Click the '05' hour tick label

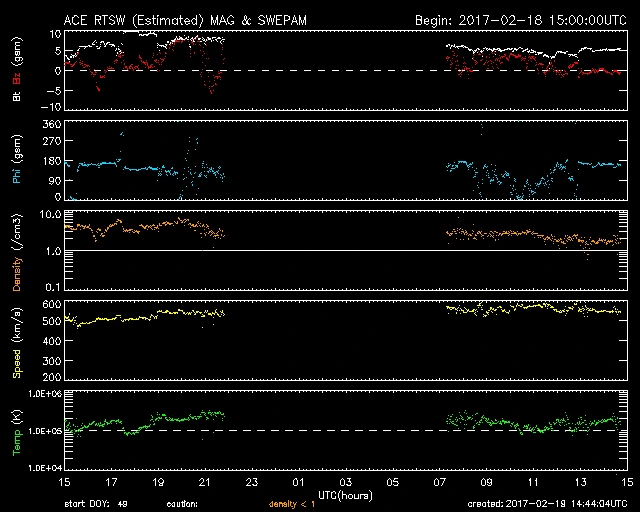392,482
